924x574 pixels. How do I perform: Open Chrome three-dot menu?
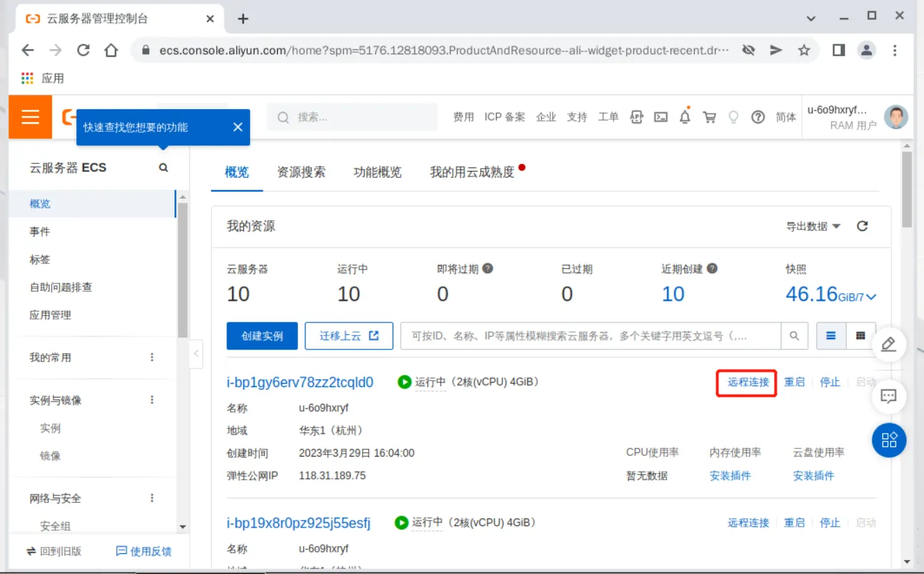895,50
